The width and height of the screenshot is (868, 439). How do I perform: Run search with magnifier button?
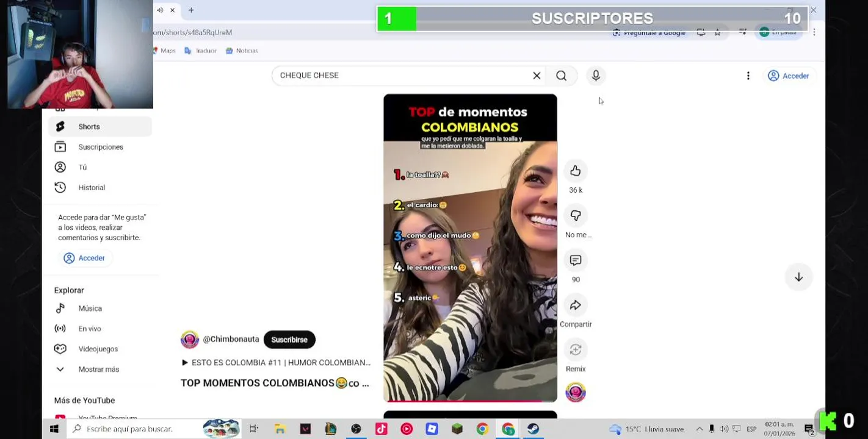(562, 76)
